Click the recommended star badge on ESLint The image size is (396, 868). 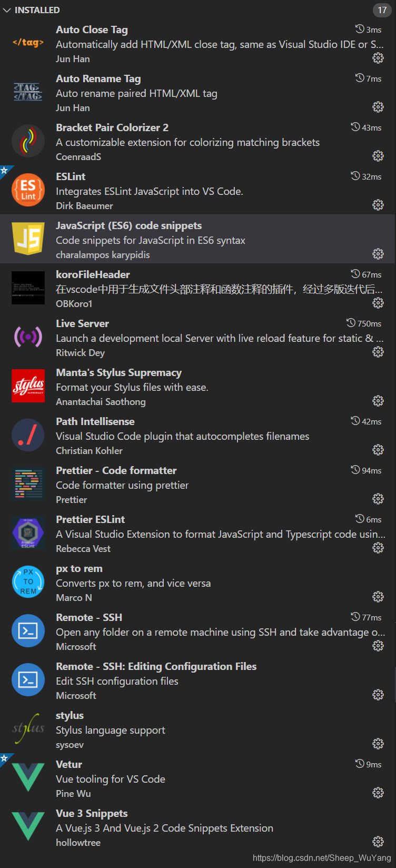pyautogui.click(x=4, y=170)
